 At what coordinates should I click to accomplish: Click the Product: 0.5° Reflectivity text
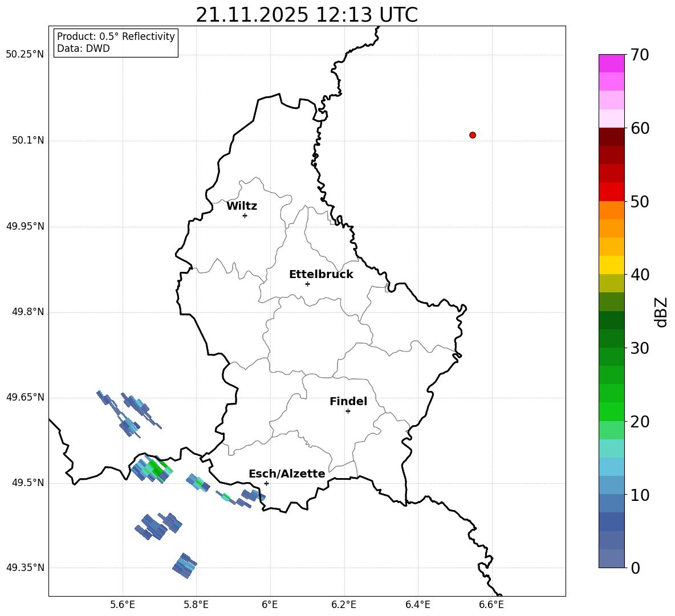(116, 36)
